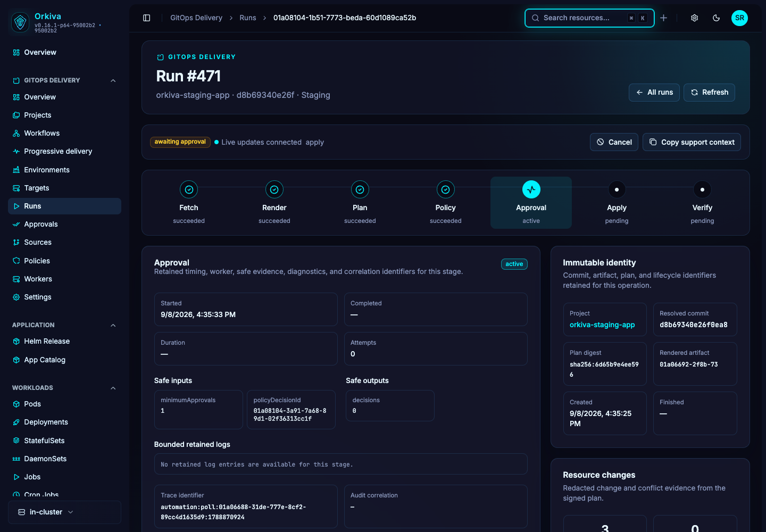Image resolution: width=766 pixels, height=532 pixels.
Task: Click the Orkiva logo icon
Action: click(20, 22)
